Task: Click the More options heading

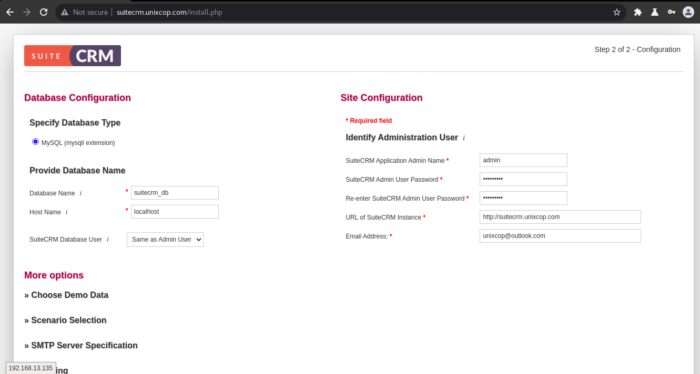Action: click(x=54, y=275)
